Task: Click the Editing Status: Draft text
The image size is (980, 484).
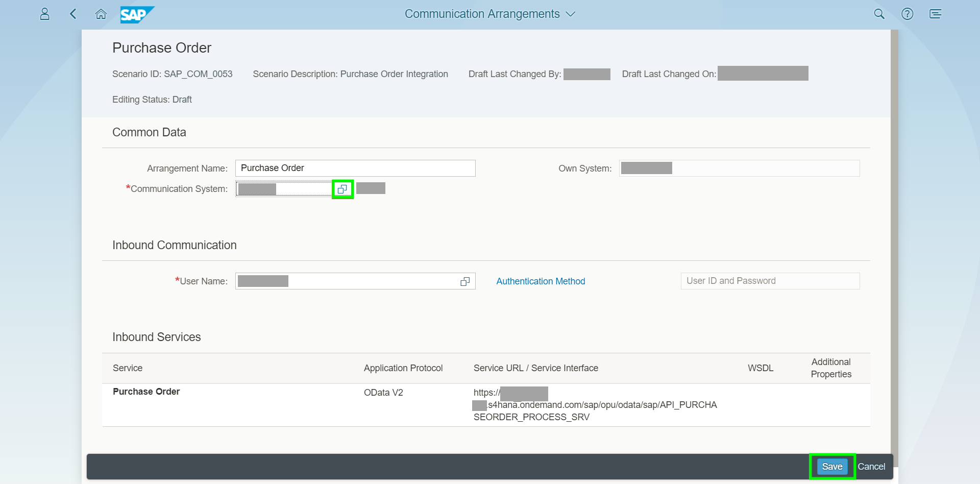Action: click(152, 100)
